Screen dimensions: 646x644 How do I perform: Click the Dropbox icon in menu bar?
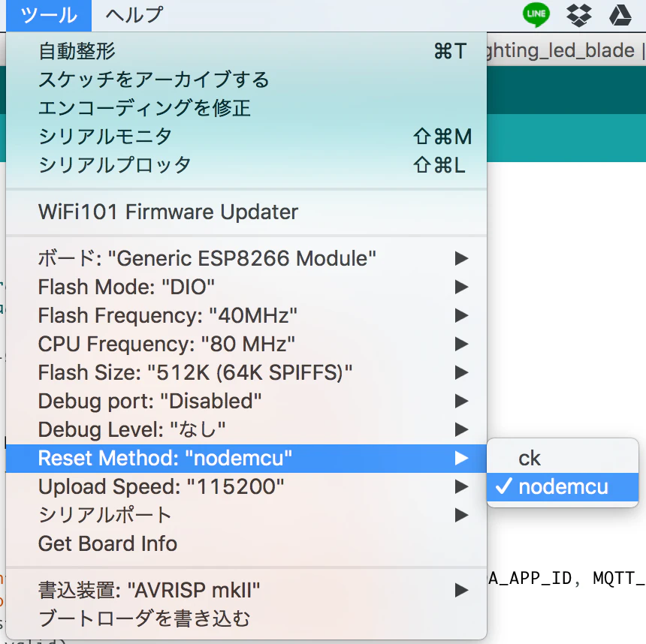point(579,15)
